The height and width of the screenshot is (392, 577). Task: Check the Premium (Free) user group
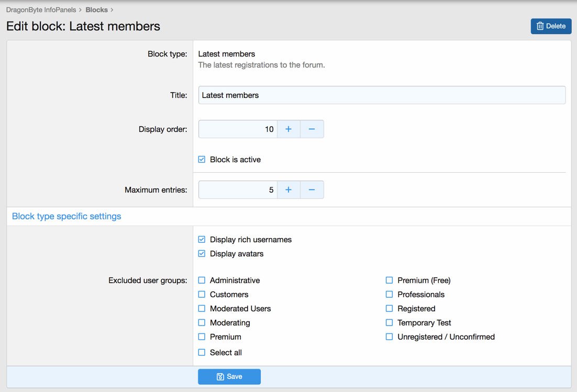click(x=390, y=281)
